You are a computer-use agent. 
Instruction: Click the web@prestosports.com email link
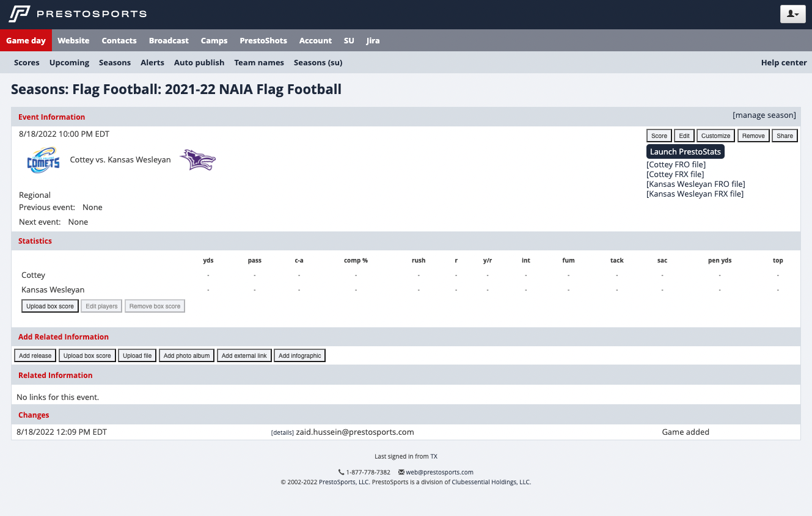[440, 472]
